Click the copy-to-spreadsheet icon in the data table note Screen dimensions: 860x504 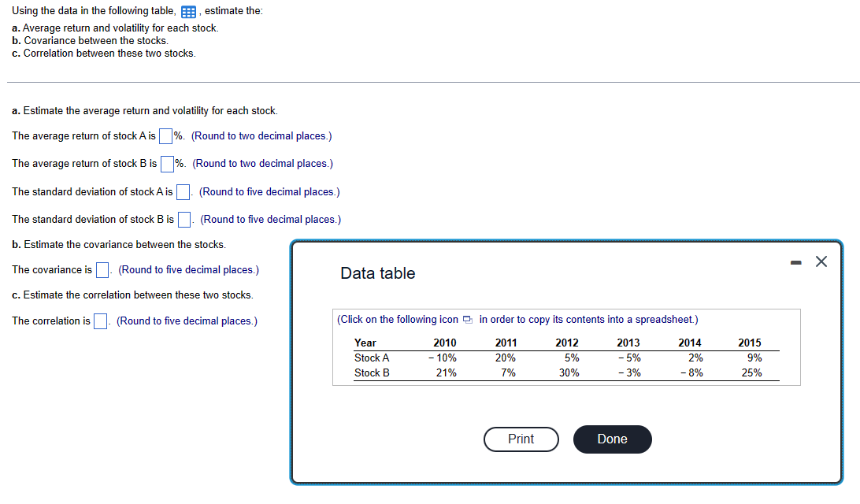468,319
